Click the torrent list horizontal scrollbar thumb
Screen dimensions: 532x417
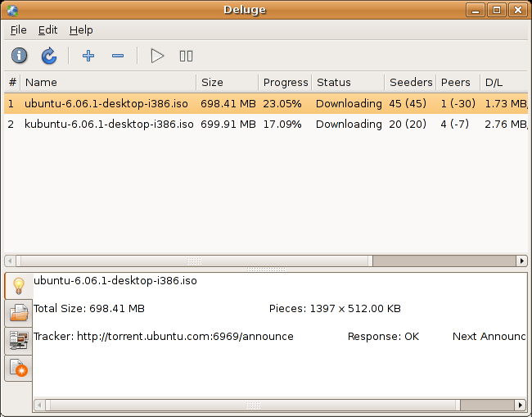click(195, 261)
